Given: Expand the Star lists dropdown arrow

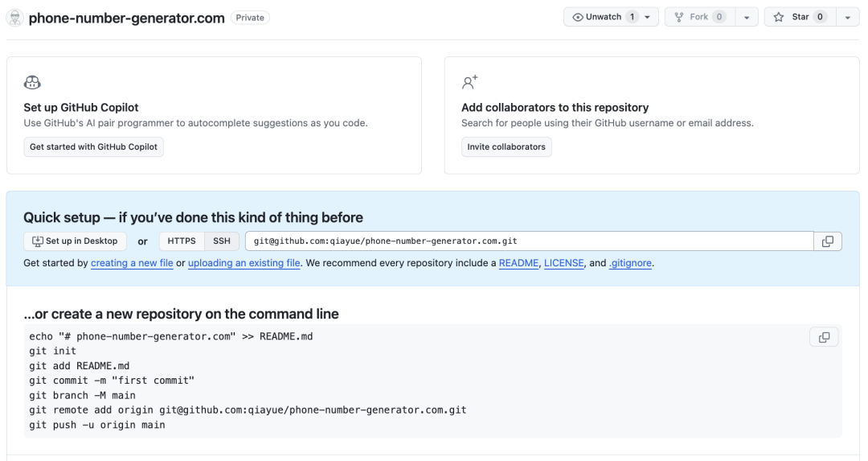Looking at the screenshot, I should (x=848, y=17).
